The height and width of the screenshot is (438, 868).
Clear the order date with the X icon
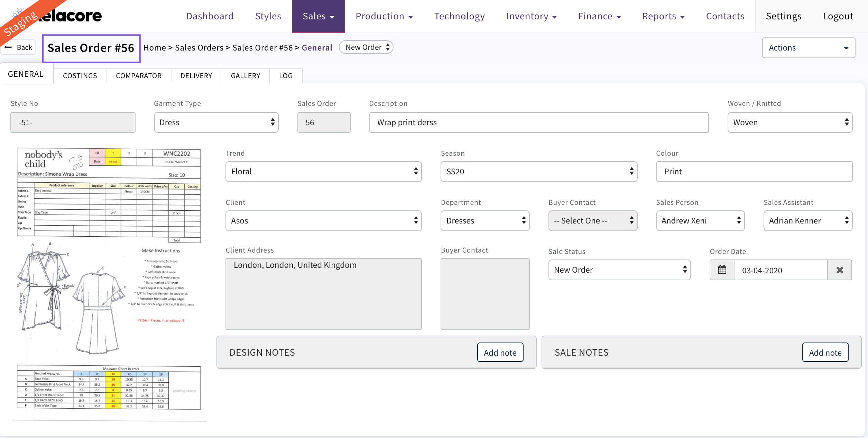pyautogui.click(x=839, y=270)
